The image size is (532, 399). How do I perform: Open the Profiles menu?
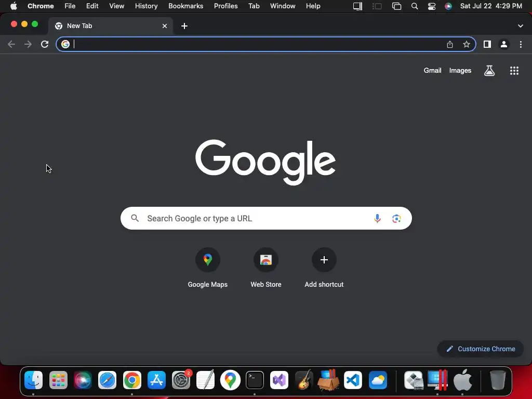click(x=225, y=6)
